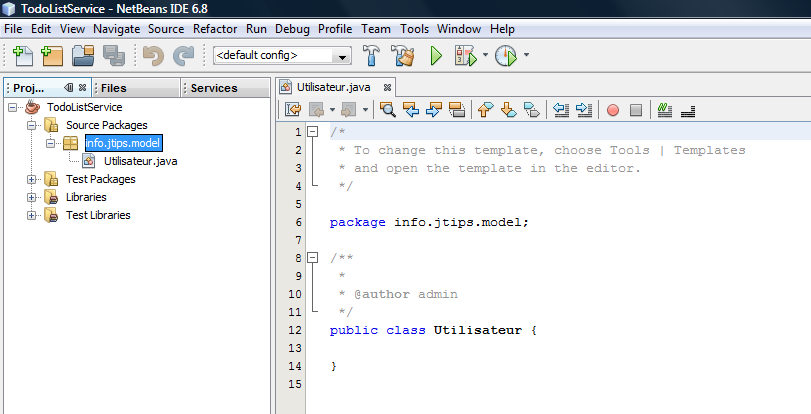Open the View menu

pos(72,29)
